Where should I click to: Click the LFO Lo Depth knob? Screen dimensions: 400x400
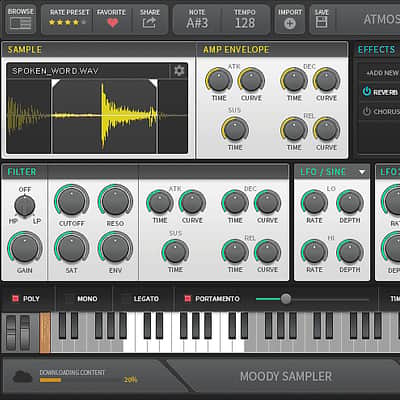(x=350, y=203)
